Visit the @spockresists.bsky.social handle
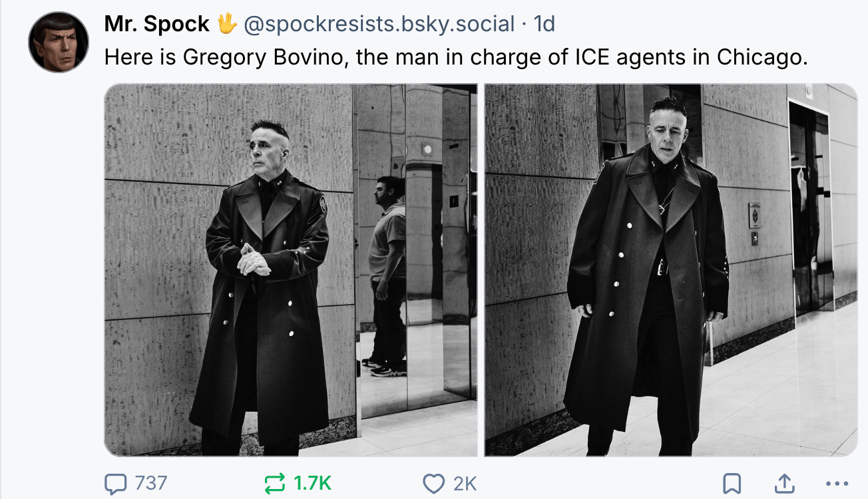Viewport: 868px width, 499px height. (379, 24)
